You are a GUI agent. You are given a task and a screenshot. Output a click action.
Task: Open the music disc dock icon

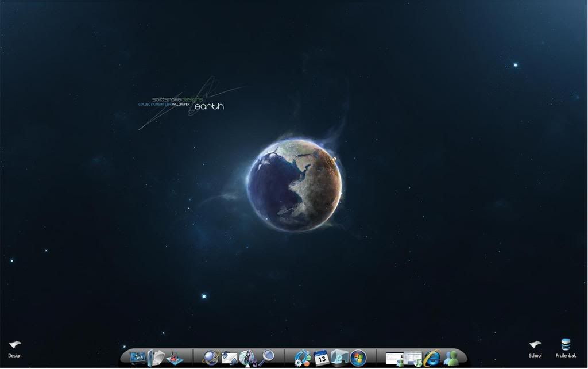(x=247, y=358)
